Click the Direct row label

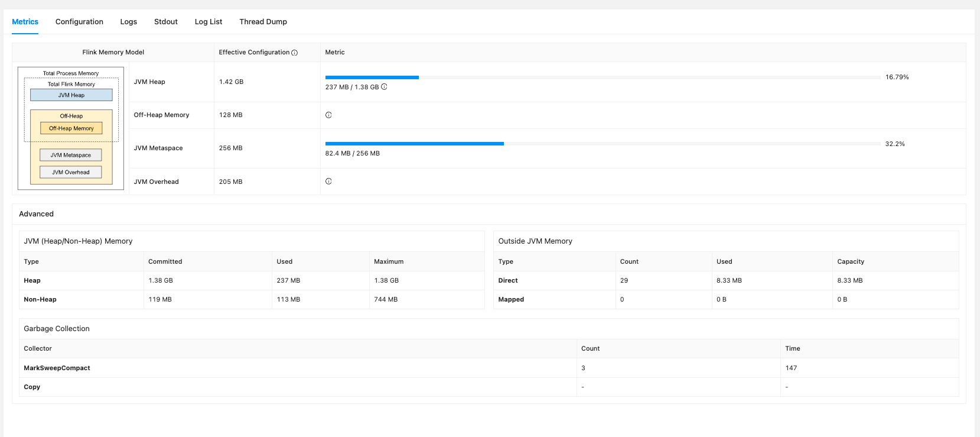coord(508,281)
